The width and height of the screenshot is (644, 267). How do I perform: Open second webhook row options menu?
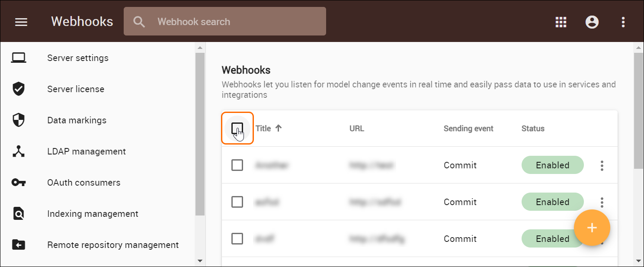(x=602, y=202)
